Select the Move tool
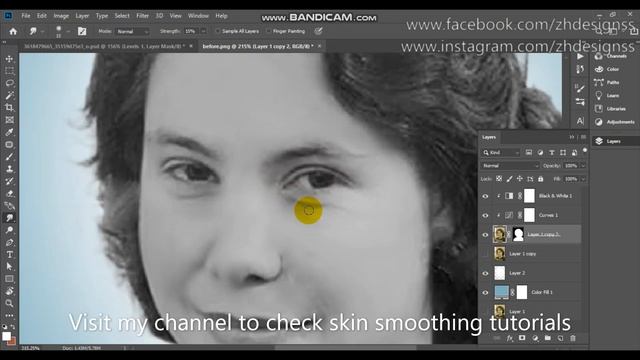The image size is (640, 360). (9, 59)
